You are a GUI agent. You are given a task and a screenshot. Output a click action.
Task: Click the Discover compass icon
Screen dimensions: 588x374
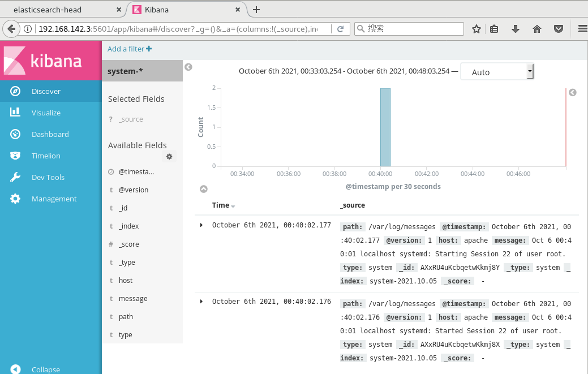click(15, 91)
